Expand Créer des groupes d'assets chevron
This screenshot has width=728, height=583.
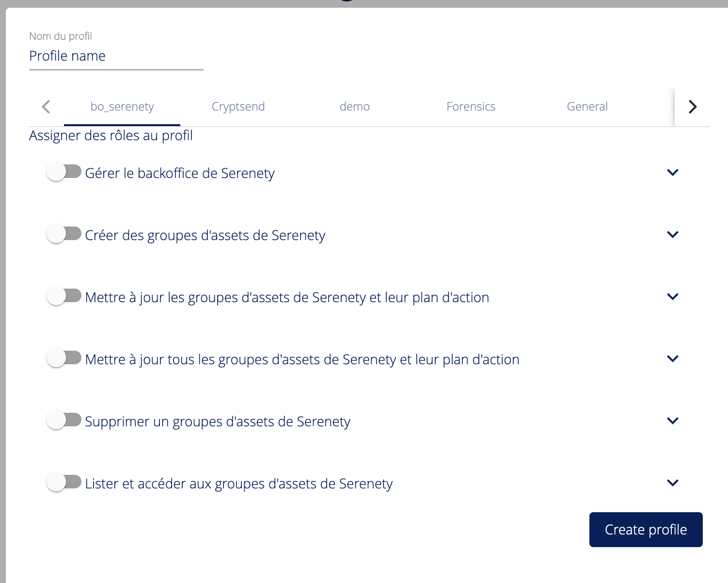click(x=672, y=234)
